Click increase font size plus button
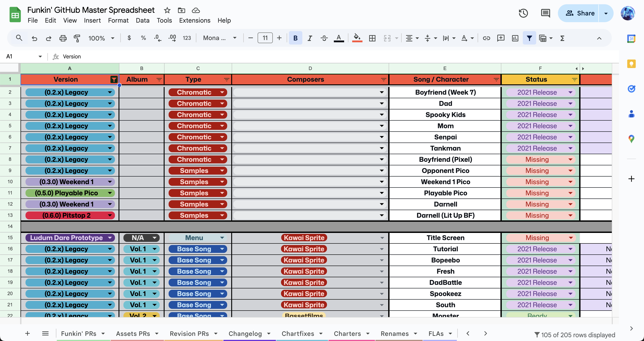 279,38
